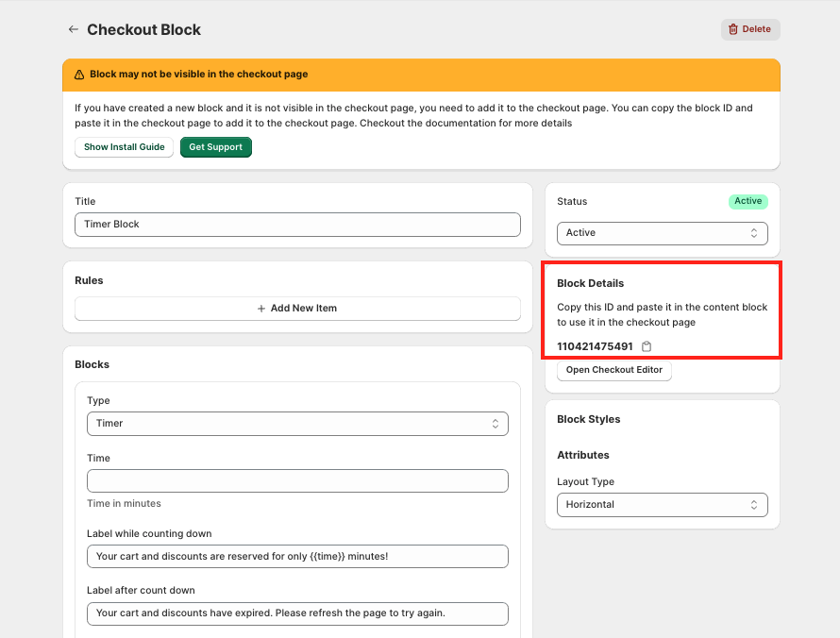
Task: Click the Label while counting down field
Action: tap(297, 557)
